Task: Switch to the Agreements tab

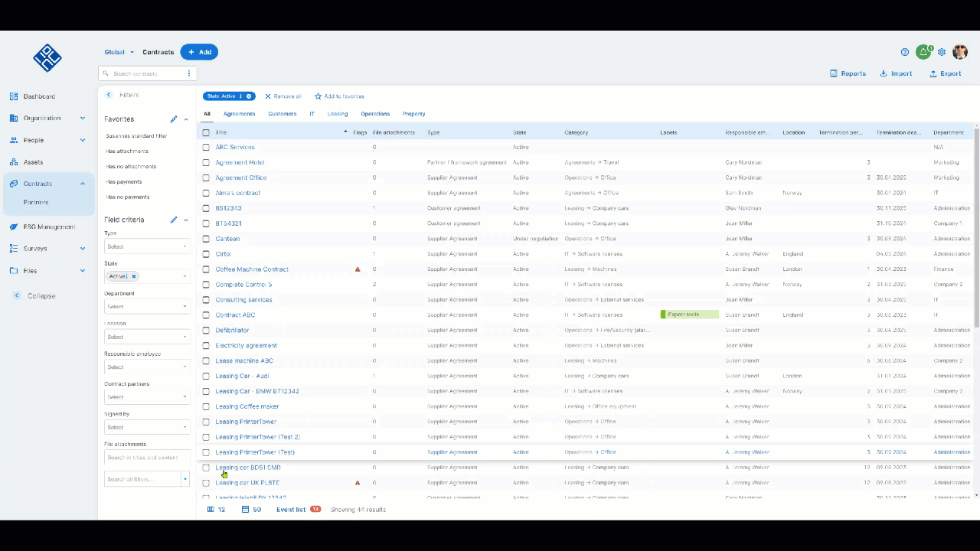Action: point(239,114)
